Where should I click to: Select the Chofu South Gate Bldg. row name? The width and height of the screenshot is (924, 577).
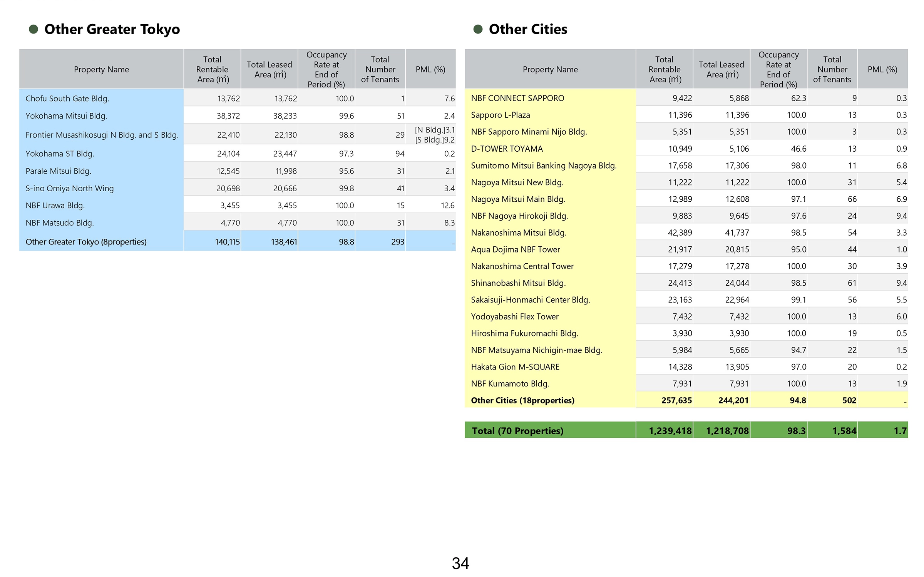(x=67, y=99)
